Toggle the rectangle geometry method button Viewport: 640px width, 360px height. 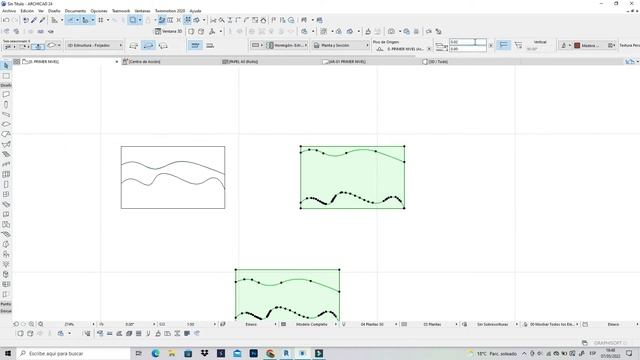149,46
